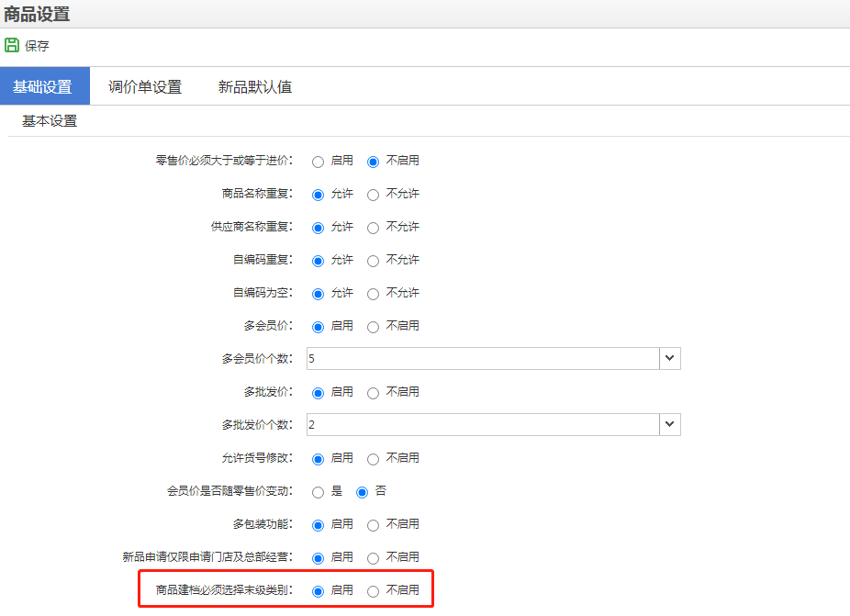The height and width of the screenshot is (616, 850).
Task: Expand the 多会员价个数 dropdown arrow
Action: [670, 358]
